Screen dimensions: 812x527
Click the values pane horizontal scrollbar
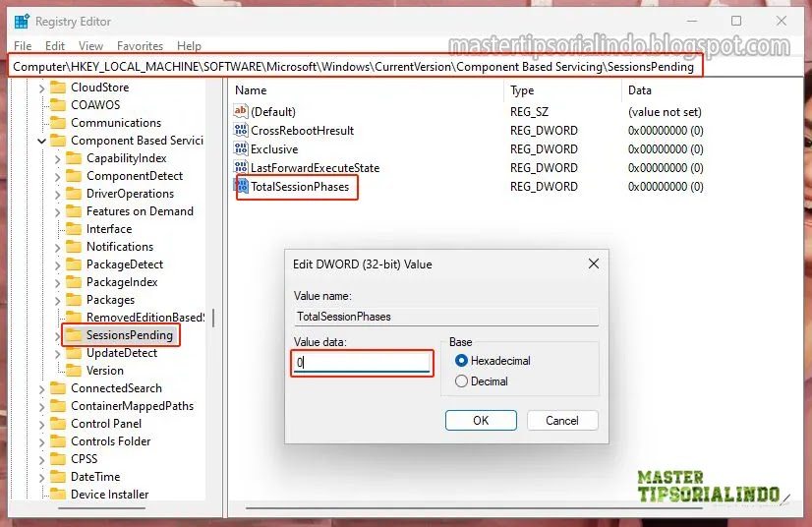pyautogui.click(x=473, y=508)
